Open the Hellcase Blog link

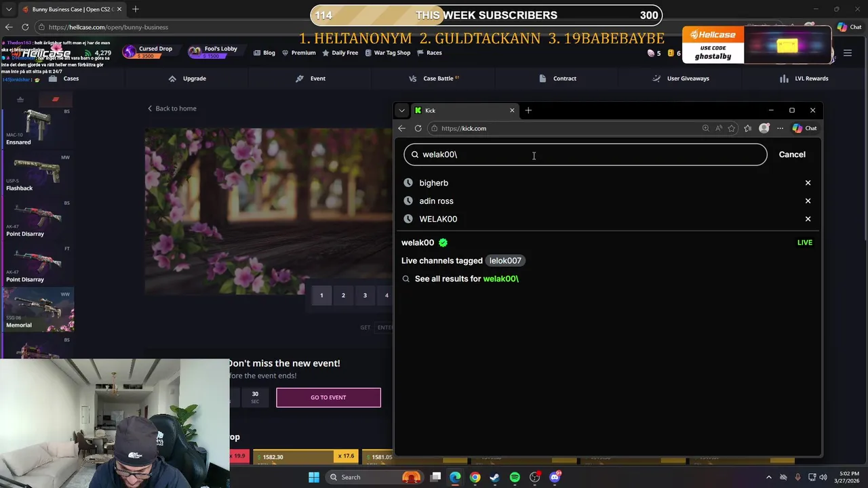pyautogui.click(x=264, y=53)
